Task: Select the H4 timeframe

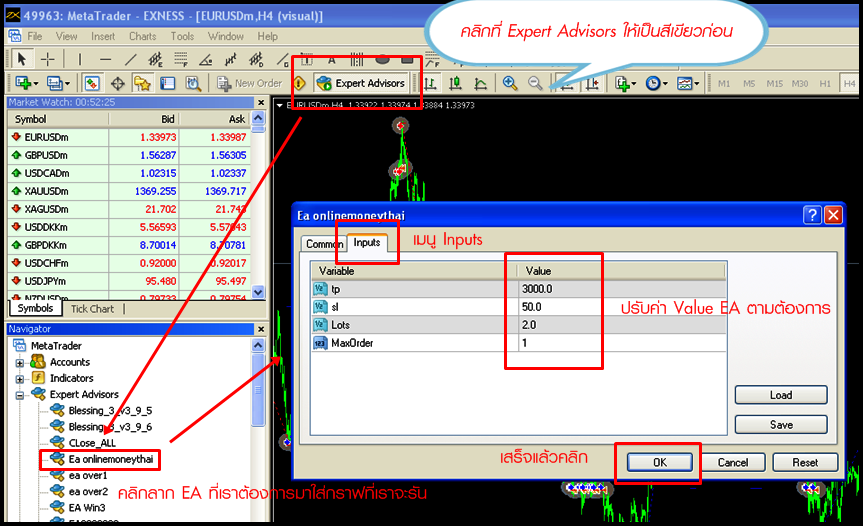Action: coord(849,84)
